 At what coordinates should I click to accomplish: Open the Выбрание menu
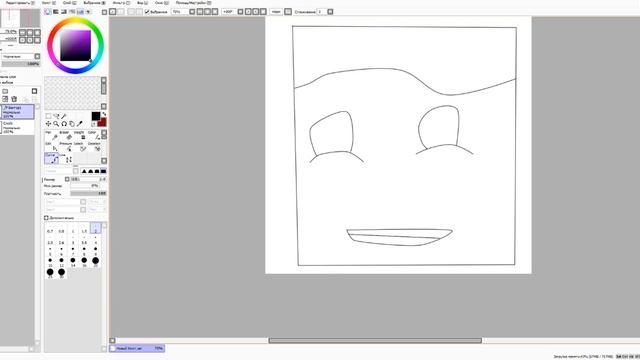point(94,3)
